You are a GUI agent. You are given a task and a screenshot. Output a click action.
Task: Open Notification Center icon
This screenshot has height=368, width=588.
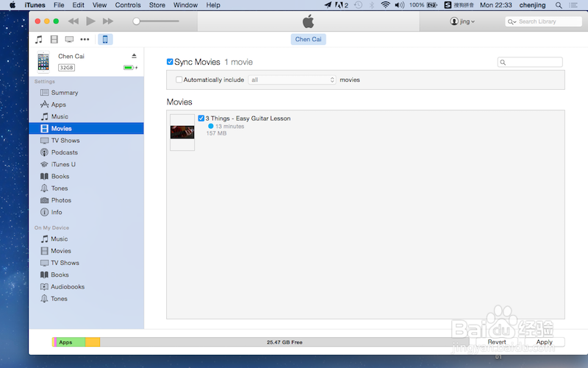pos(573,5)
